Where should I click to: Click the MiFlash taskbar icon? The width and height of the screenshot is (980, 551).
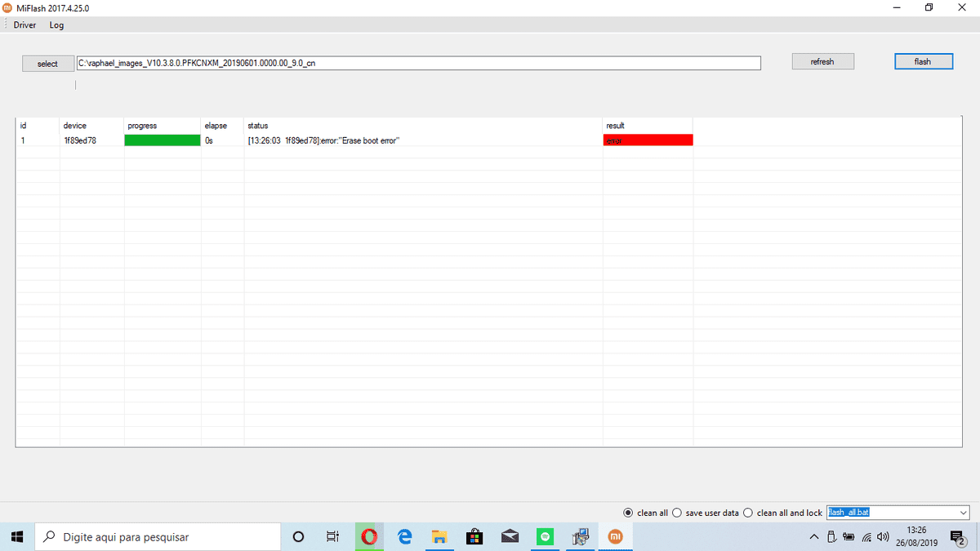tap(616, 536)
